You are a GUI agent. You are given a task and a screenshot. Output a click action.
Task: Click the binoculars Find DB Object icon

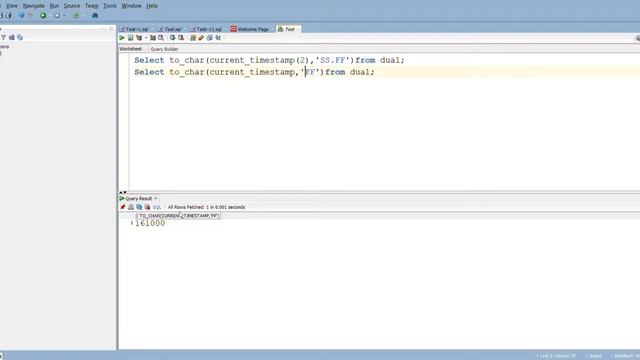pos(95,16)
